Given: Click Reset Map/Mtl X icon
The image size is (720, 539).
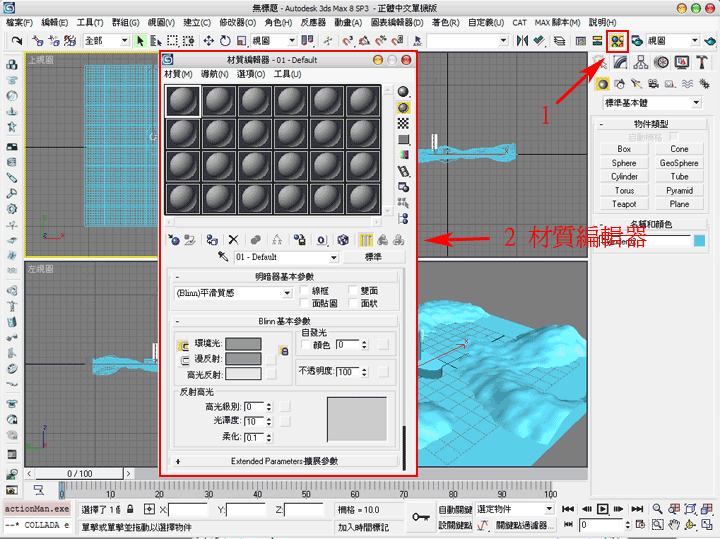Looking at the screenshot, I should tap(233, 240).
